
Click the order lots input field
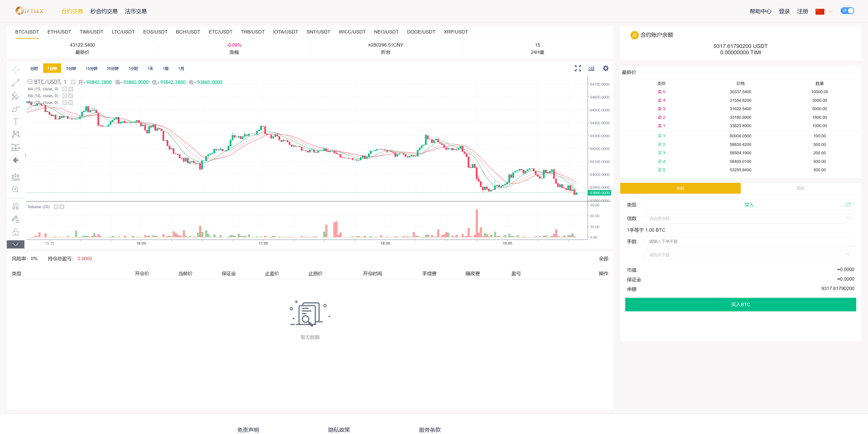748,241
